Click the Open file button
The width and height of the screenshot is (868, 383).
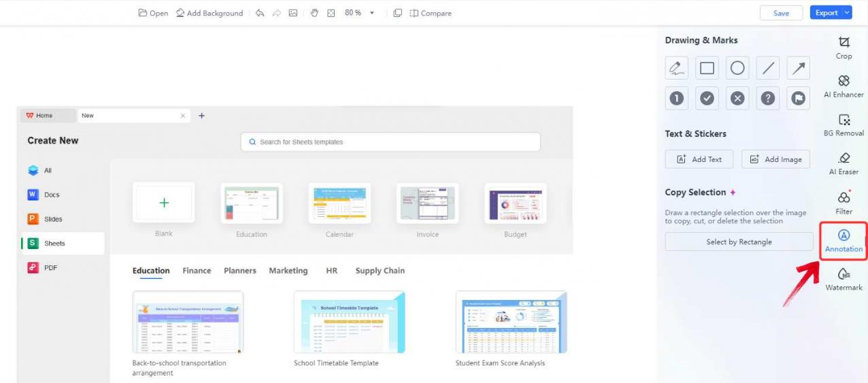coord(153,13)
